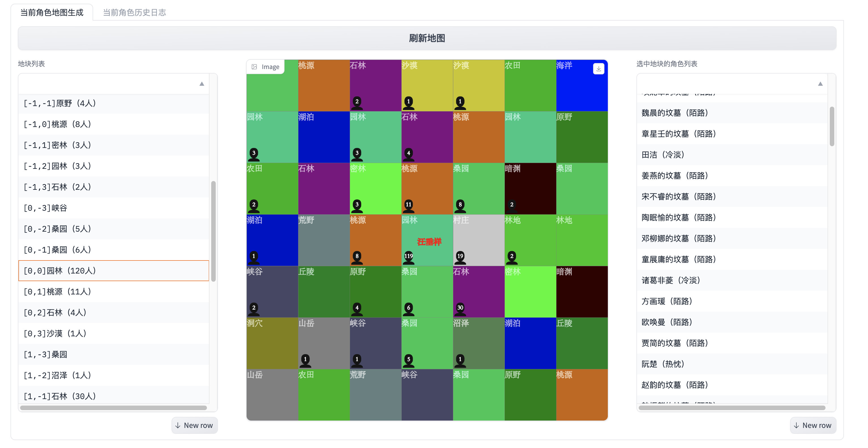Open the 当前角色历史日志 tab

tap(134, 12)
